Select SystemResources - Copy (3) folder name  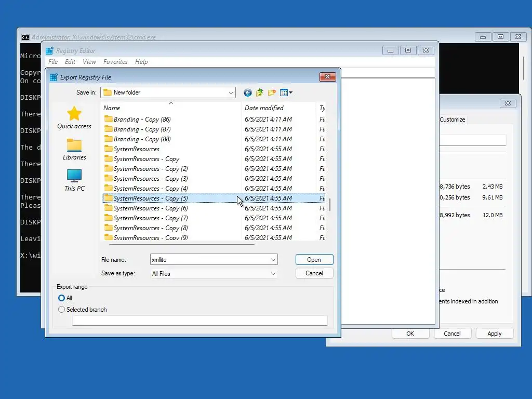[x=151, y=179]
